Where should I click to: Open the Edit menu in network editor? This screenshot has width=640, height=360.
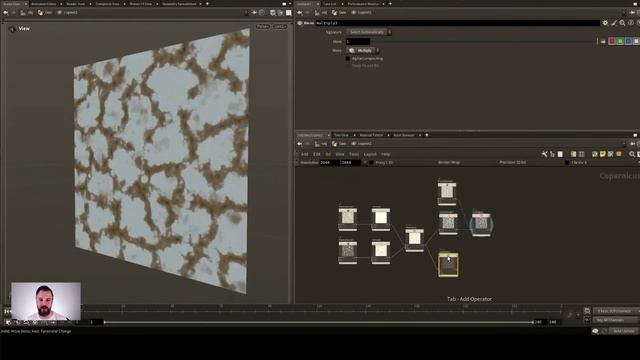point(317,154)
